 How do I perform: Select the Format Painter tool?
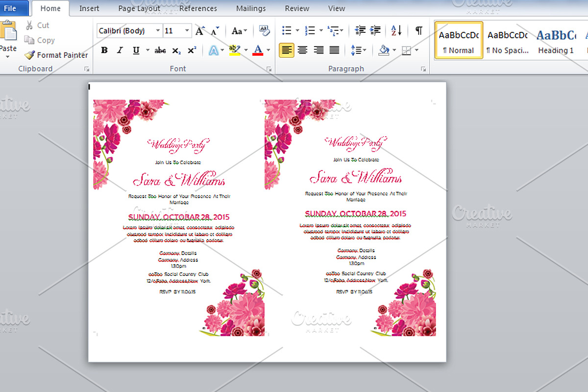click(x=56, y=55)
